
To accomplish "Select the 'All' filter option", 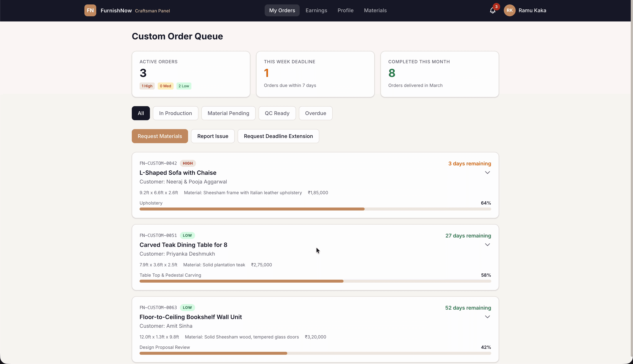I will click(x=140, y=113).
